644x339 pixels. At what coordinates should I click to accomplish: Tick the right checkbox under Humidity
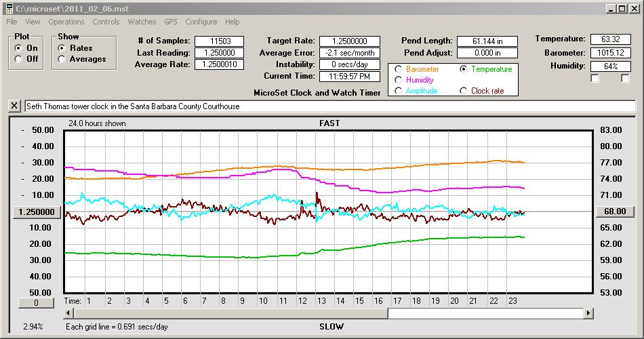coord(625,78)
